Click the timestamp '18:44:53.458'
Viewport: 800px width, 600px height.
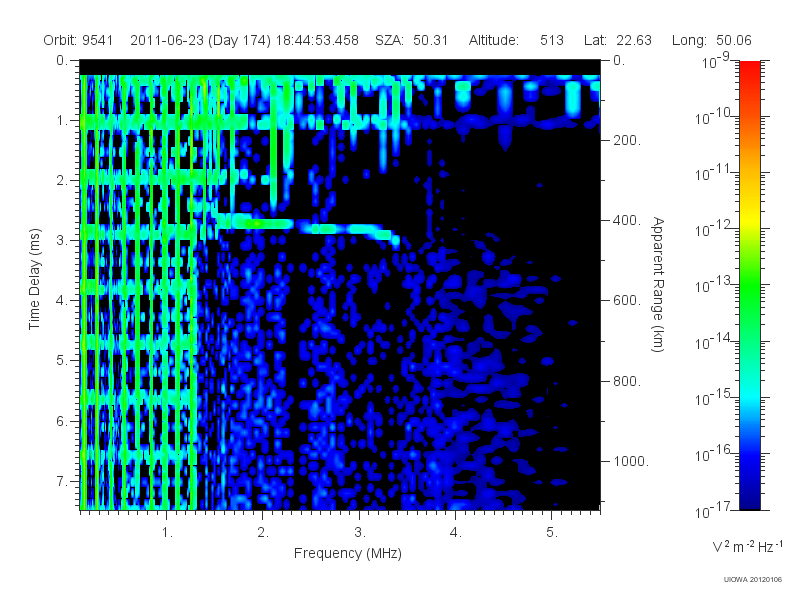(x=317, y=40)
